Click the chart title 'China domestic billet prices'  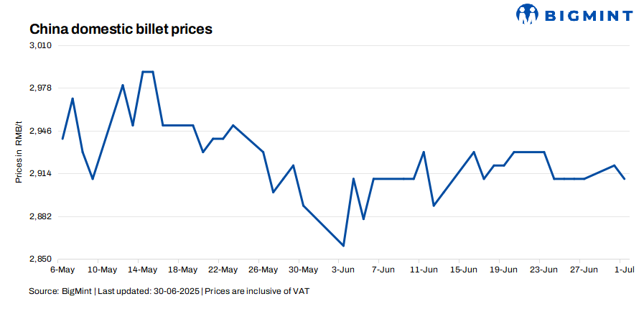point(121,29)
